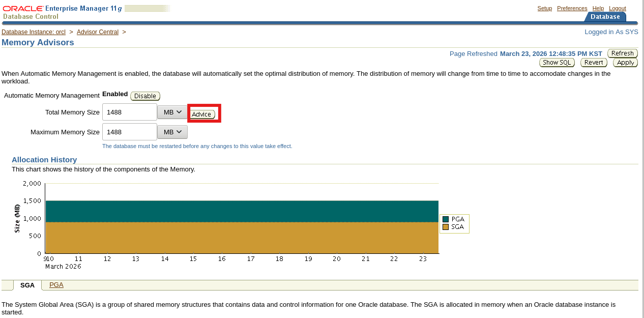Click the SGA legend color swatch
Image resolution: width=644 pixels, height=318 pixels.
coord(446,227)
